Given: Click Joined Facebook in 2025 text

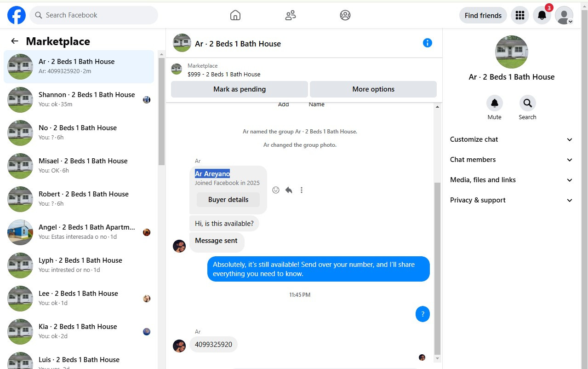Looking at the screenshot, I should coord(227,183).
